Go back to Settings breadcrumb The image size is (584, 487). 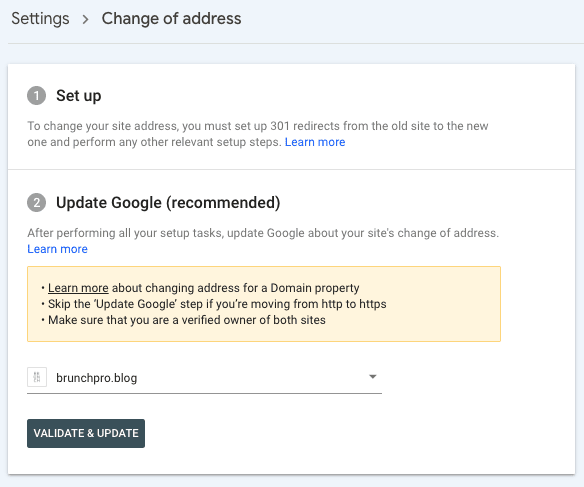[40, 19]
